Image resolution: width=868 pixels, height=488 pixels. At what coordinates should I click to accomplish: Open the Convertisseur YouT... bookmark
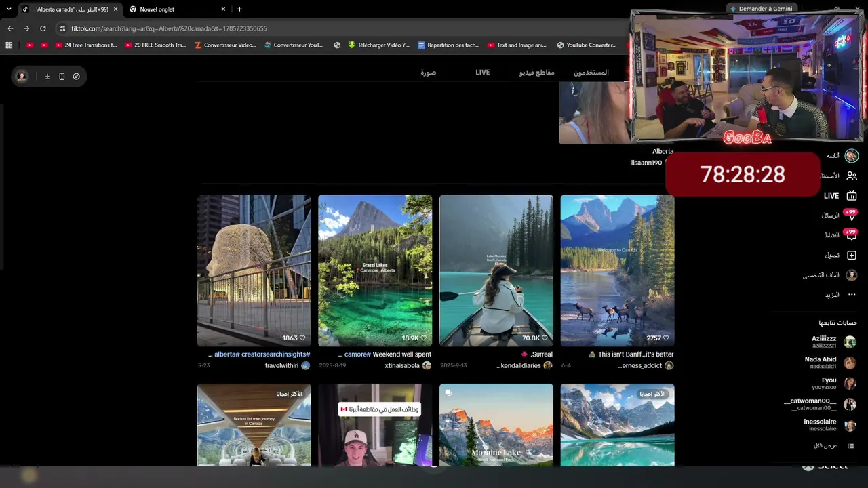(x=294, y=45)
